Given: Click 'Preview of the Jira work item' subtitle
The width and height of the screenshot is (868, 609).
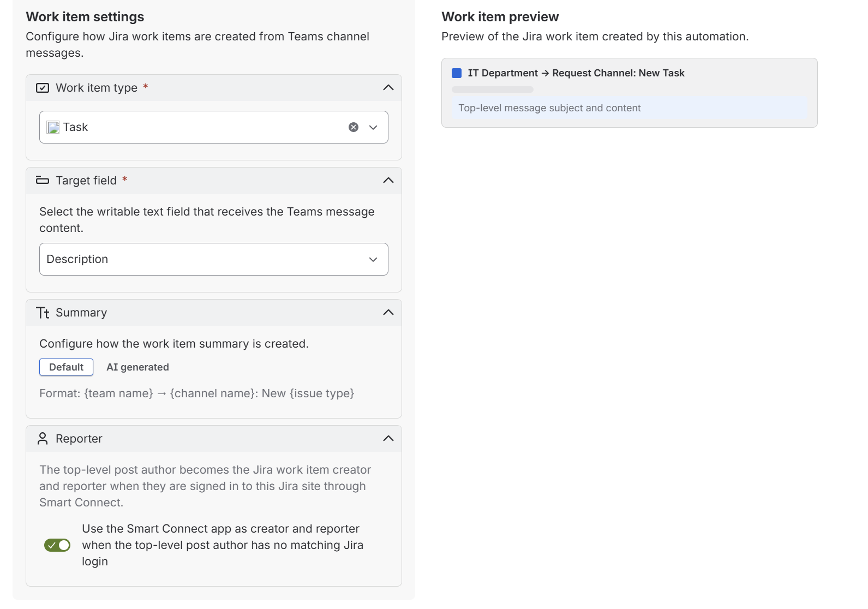Looking at the screenshot, I should 595,37.
